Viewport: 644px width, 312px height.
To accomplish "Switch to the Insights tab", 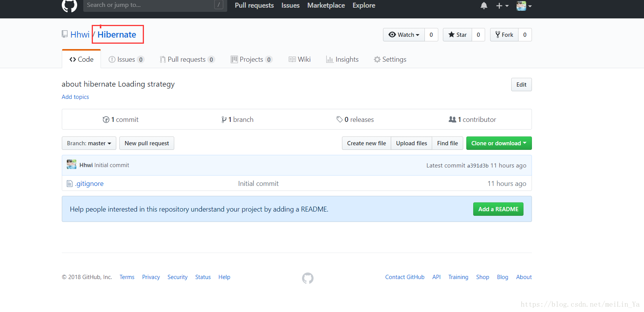I will [x=342, y=59].
